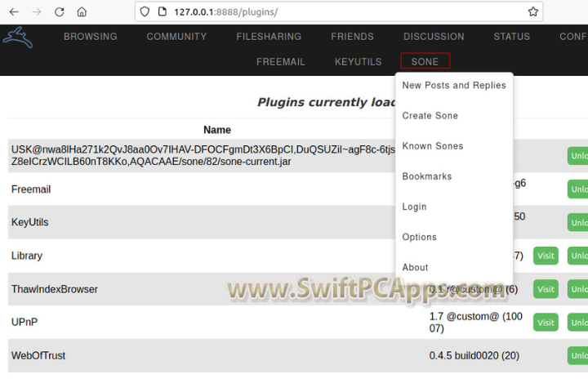The height and width of the screenshot is (392, 588).
Task: Open the Browsing menu
Action: (x=91, y=37)
